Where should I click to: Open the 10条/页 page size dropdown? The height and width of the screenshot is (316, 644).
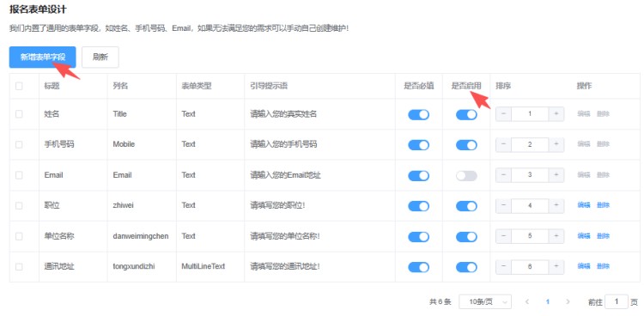(x=485, y=301)
